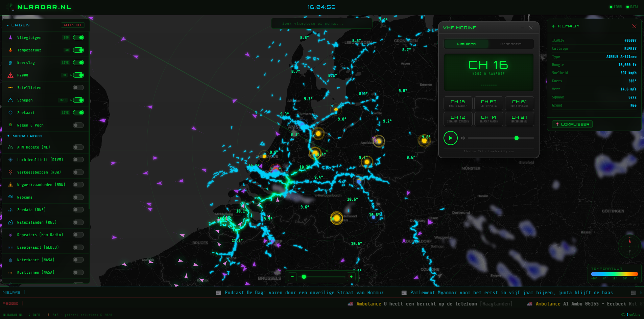Enable the Satellieten layer toggle

(78, 88)
